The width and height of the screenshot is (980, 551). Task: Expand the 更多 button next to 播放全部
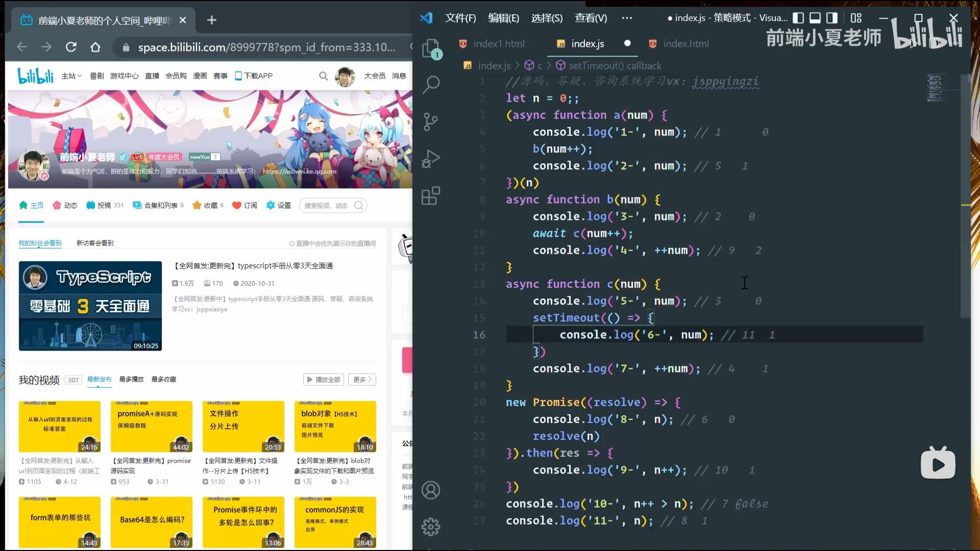pos(362,380)
